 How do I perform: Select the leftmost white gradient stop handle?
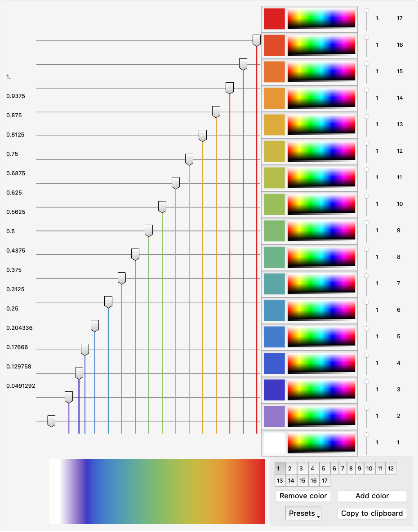(x=51, y=421)
